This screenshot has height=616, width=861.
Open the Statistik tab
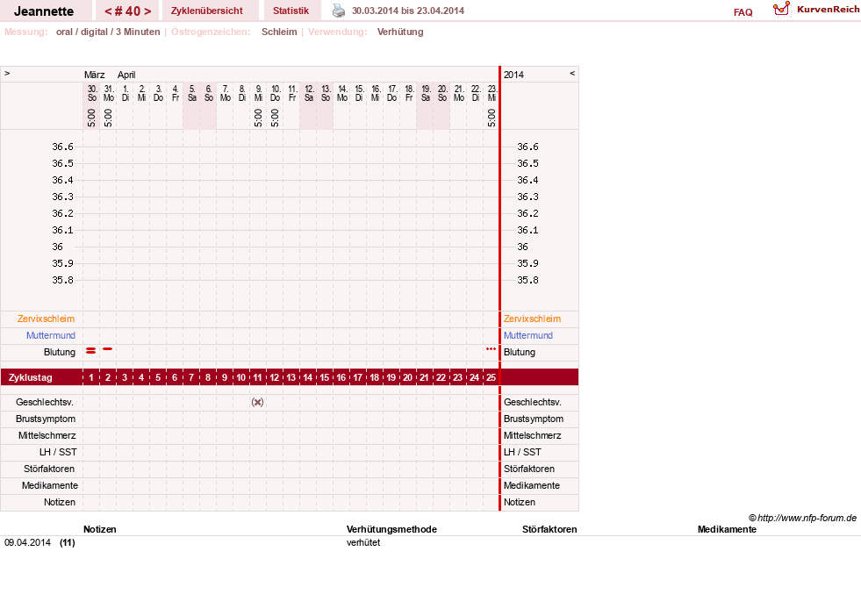point(291,11)
